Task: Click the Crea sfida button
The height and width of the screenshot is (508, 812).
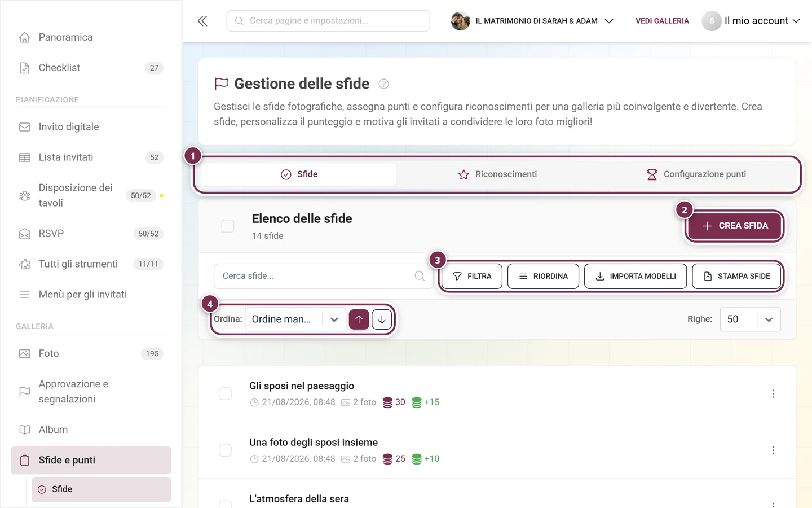Action: (735, 226)
